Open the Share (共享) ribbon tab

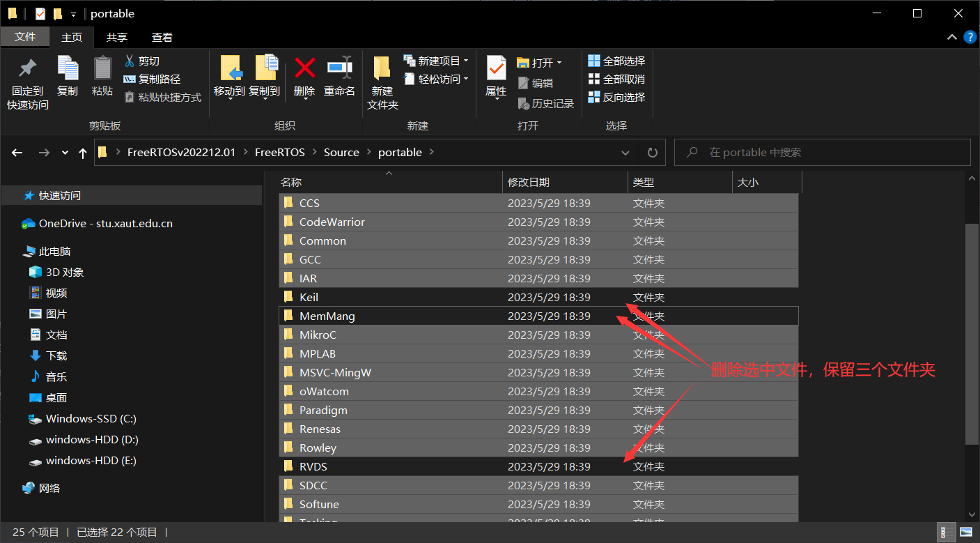click(116, 37)
